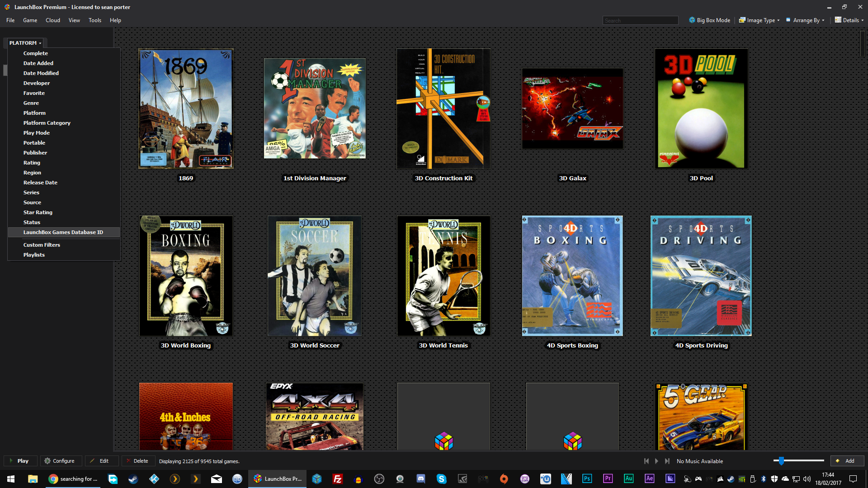Open the Details view dropdown
The image size is (868, 488).
tap(849, 20)
